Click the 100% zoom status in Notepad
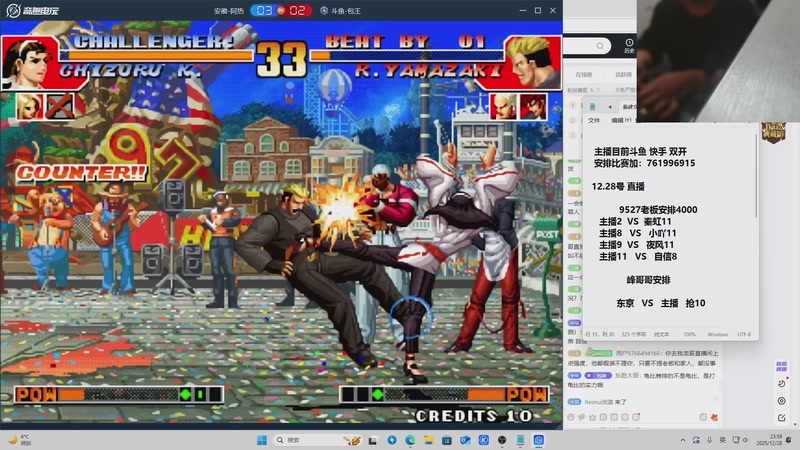800x450 pixels. tap(689, 334)
